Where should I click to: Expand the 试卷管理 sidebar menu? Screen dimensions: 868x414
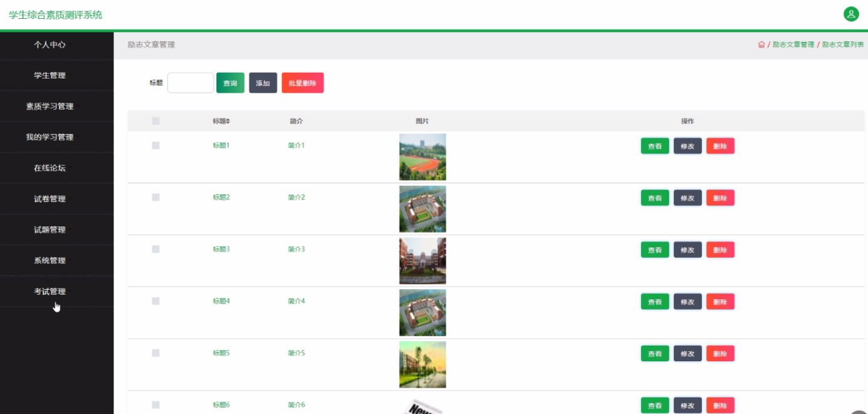(56, 198)
